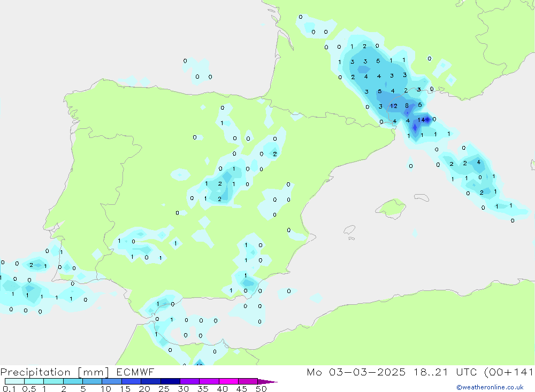Click the 'Precipitation' title word

[35, 372]
